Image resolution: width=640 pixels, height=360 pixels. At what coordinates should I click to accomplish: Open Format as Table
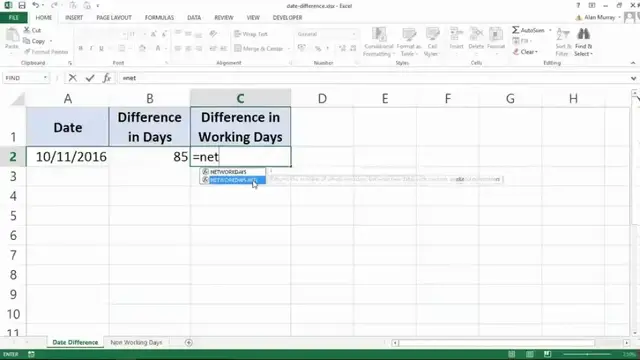point(409,42)
